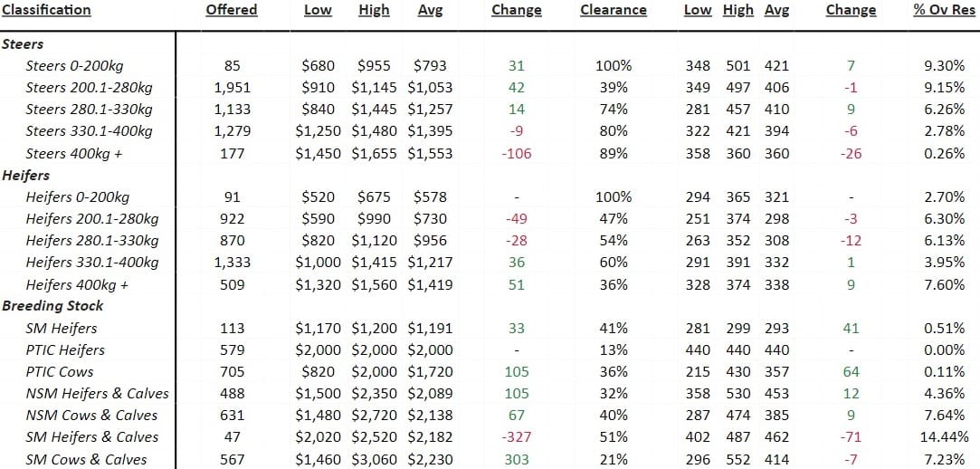Click the Classification column header
Image resolution: width=980 pixels, height=469 pixels.
46,10
